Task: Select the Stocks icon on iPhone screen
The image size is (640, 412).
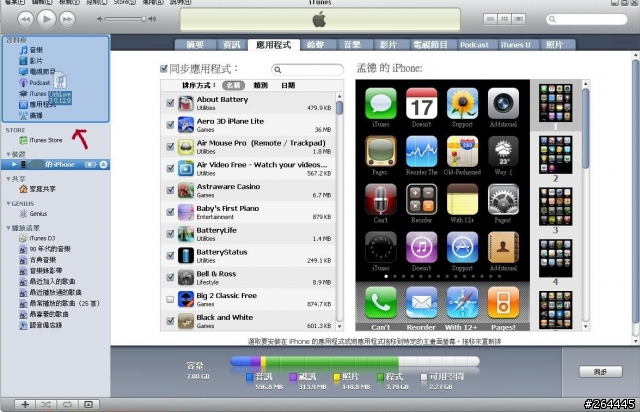Action: 421,151
